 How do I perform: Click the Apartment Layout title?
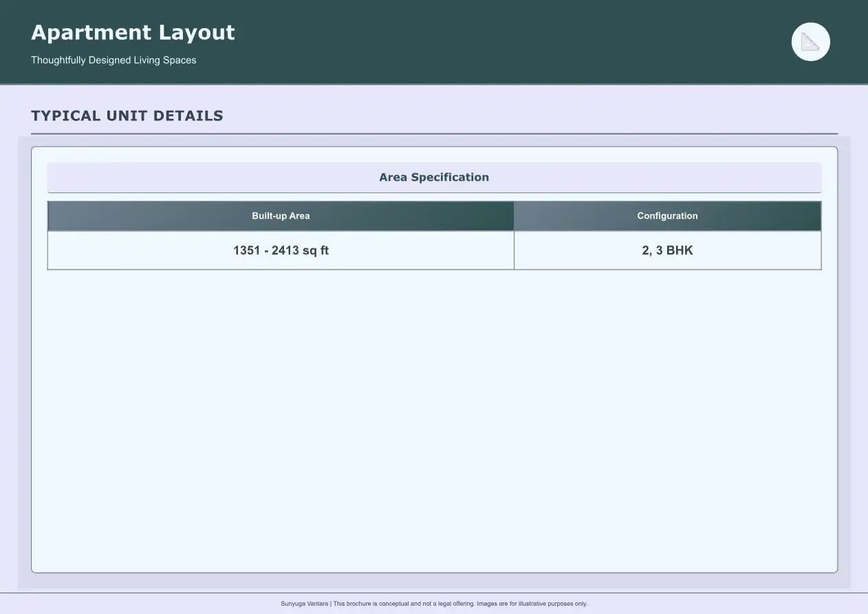133,32
